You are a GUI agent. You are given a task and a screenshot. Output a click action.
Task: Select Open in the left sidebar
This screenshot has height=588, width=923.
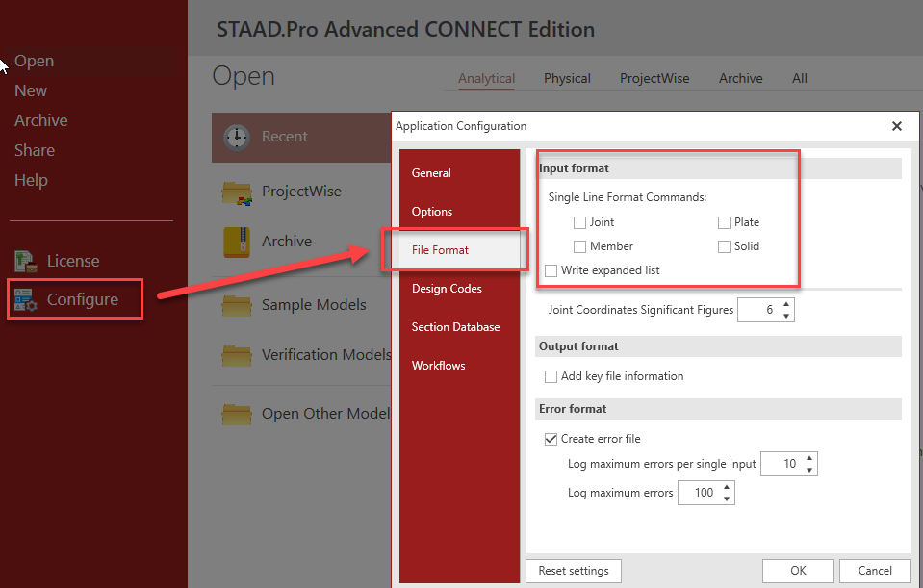click(34, 62)
